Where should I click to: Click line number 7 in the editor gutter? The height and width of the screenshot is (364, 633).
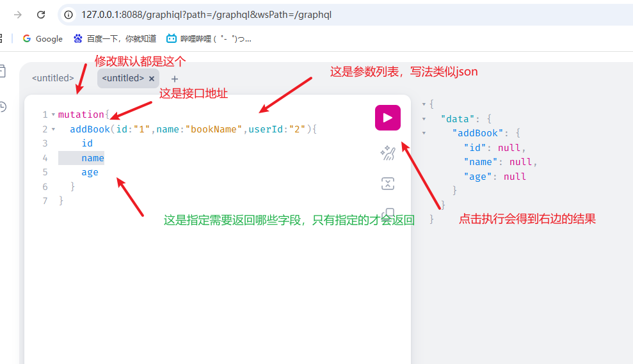pos(45,201)
